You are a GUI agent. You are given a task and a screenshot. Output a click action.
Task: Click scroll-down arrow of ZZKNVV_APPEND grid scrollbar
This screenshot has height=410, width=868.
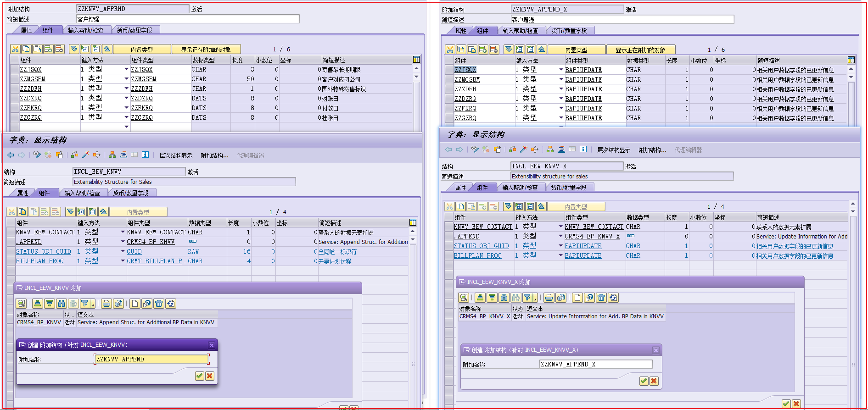pyautogui.click(x=416, y=77)
